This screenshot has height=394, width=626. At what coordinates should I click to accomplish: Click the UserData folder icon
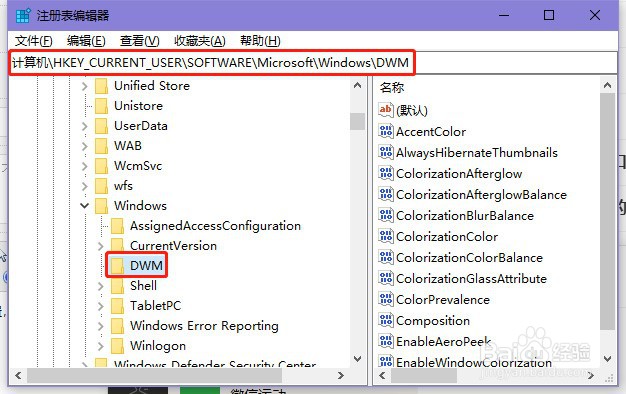coord(101,126)
